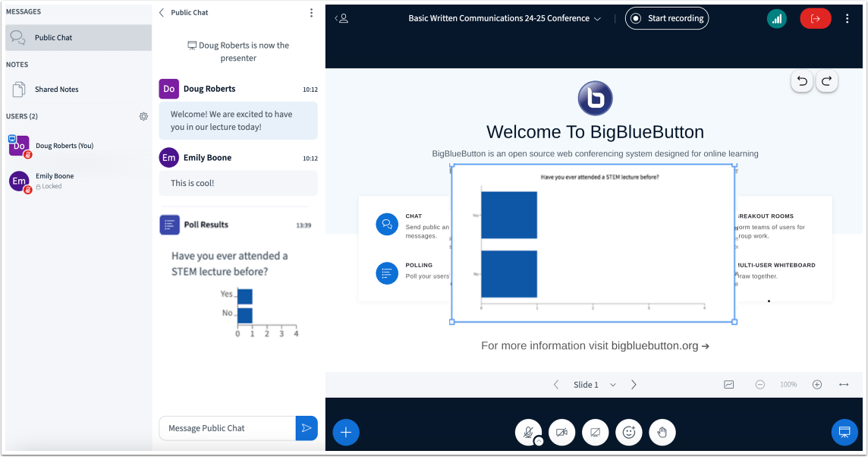This screenshot has height=457, width=868.
Task: Open the blue plus actions menu
Action: 346,432
